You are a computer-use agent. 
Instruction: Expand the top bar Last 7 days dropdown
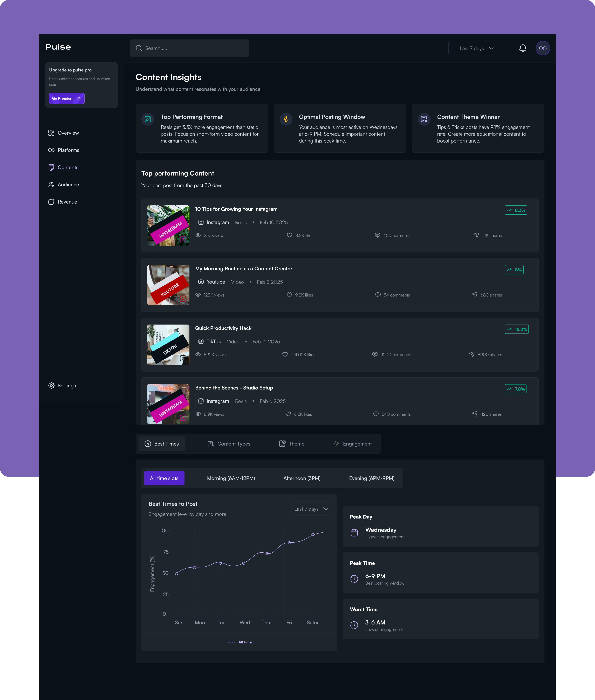point(477,48)
